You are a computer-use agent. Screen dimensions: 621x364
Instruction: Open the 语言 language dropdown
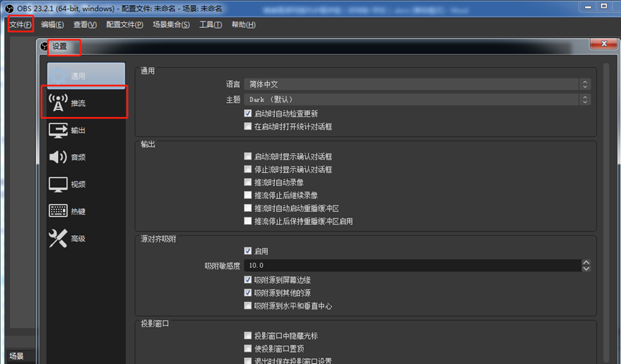[x=417, y=84]
